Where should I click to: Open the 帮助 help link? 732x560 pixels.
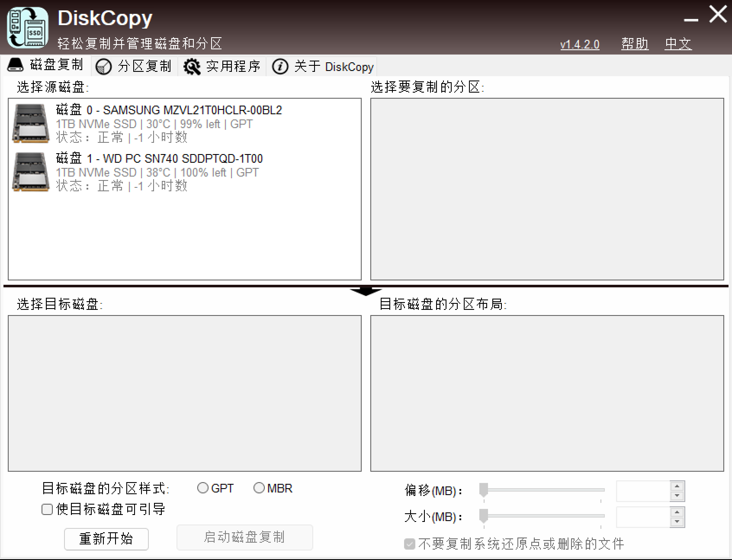635,44
